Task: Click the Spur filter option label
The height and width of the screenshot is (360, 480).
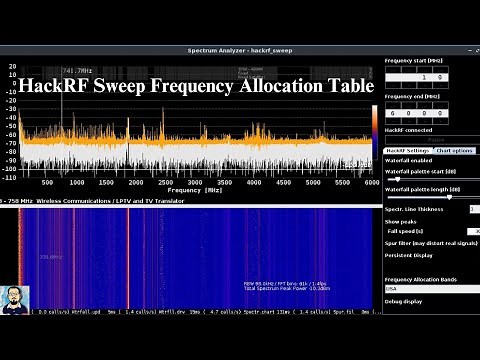Action: tap(431, 243)
